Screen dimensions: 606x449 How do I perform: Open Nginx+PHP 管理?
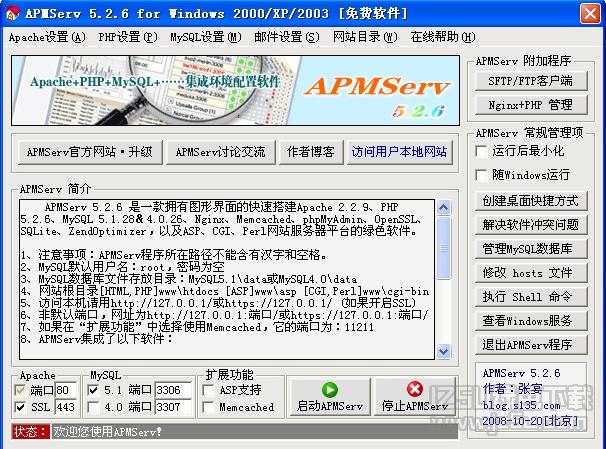coord(531,105)
